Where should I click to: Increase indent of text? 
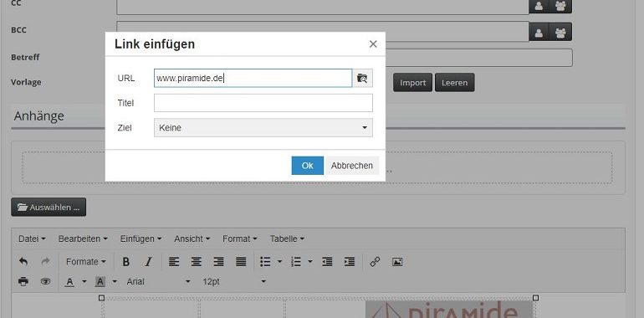pyautogui.click(x=350, y=262)
